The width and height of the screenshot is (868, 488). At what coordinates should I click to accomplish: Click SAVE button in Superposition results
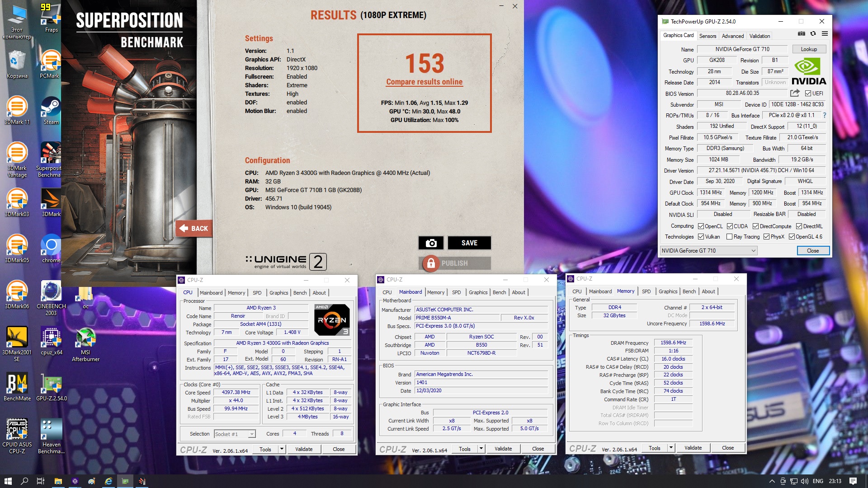[469, 243]
